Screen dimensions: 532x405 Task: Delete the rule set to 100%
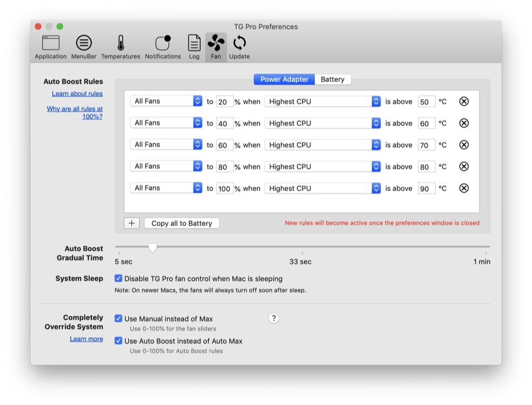[464, 188]
